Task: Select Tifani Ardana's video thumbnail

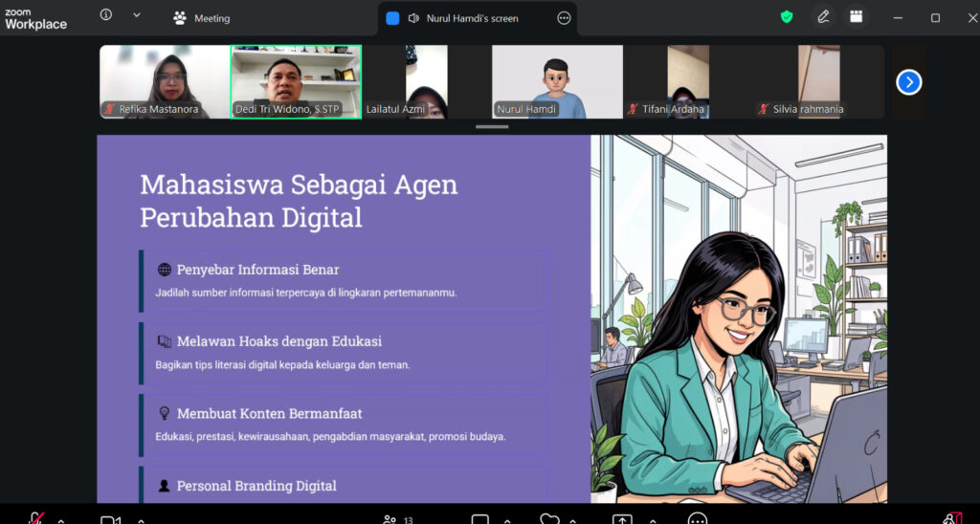Action: click(688, 82)
